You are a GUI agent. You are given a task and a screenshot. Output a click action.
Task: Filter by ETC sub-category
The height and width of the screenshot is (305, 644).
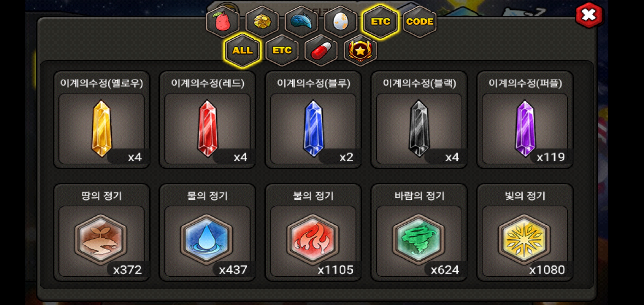point(282,51)
